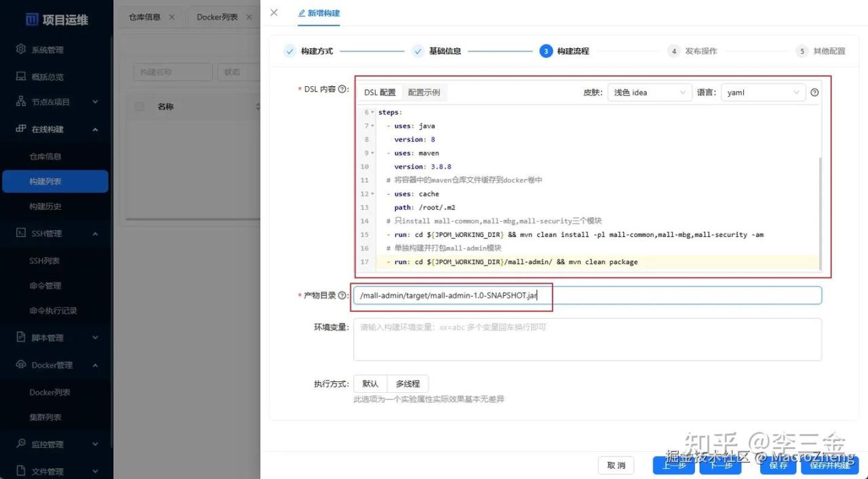This screenshot has height=479, width=868.
Task: Click the 文件管理 document icon
Action: (21, 471)
